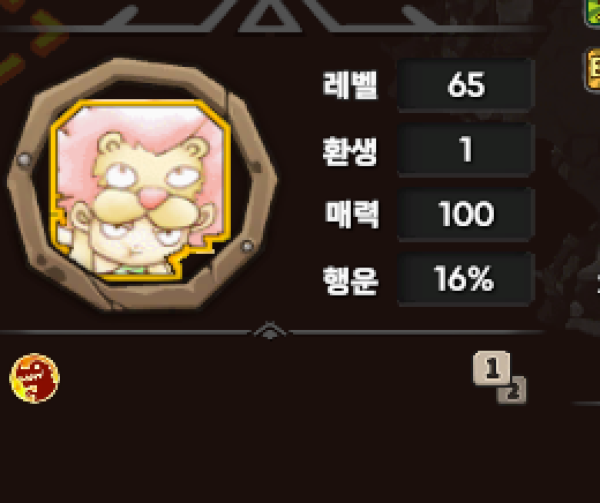Click the 매력 stat label

pos(352,214)
